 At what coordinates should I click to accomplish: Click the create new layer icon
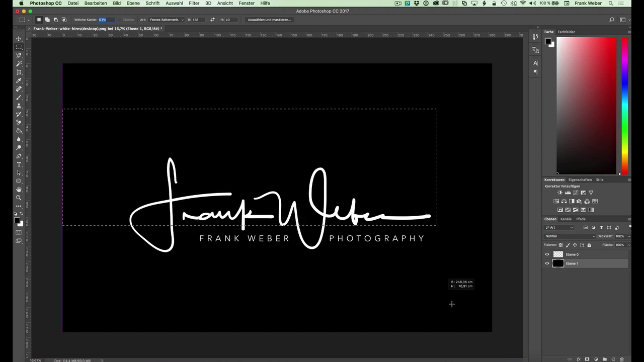[x=613, y=359]
